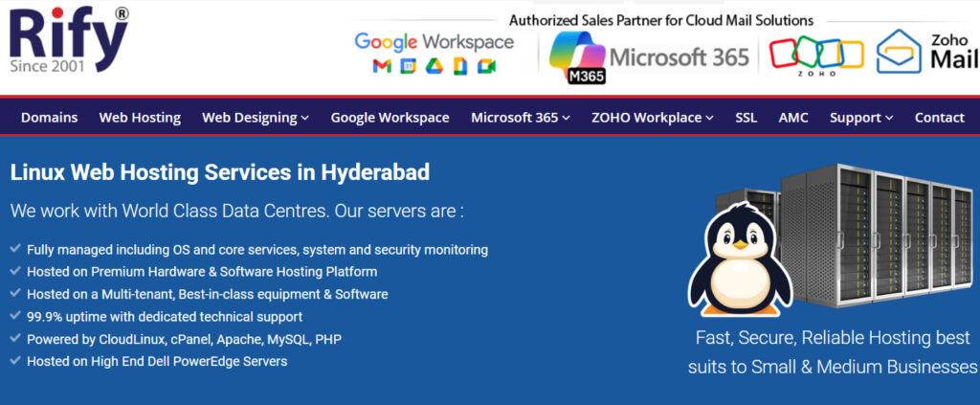Click the M365 Copilot logo icon
This screenshot has height=405, width=980.
point(577,57)
